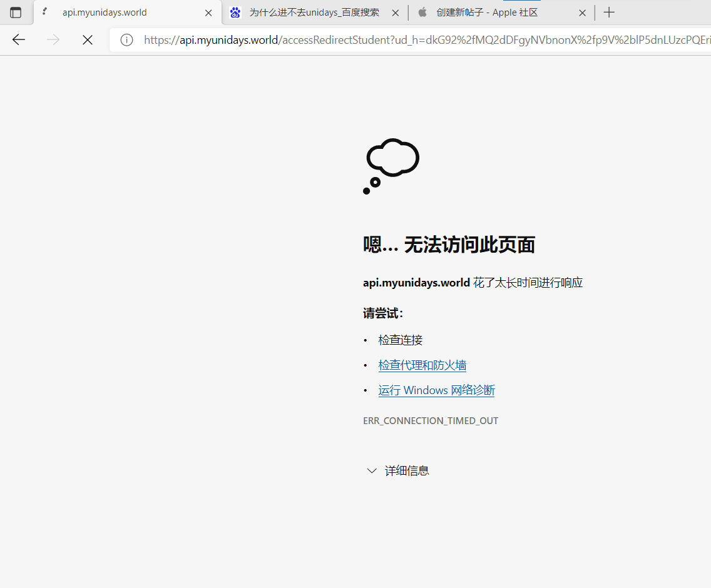The height and width of the screenshot is (588, 711).
Task: Switch to the 为什么进不去unidays Baidu search tab
Action: click(314, 13)
